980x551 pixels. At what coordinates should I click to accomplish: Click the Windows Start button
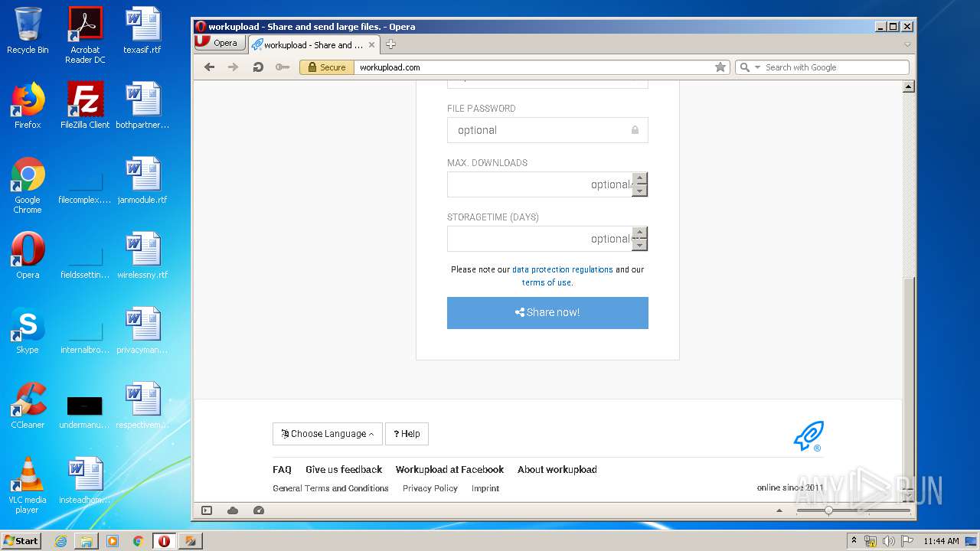click(x=21, y=541)
